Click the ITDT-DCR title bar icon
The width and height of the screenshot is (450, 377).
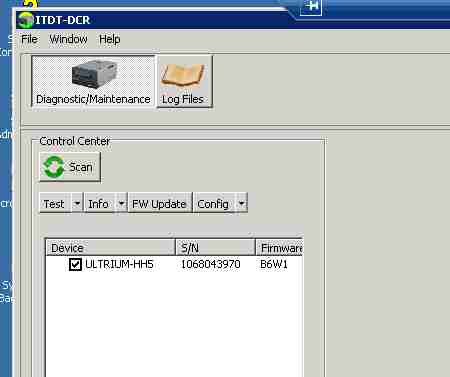[x=25, y=20]
